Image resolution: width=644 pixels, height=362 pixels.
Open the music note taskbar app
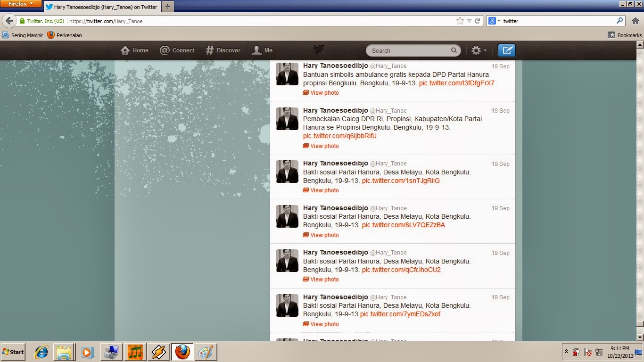pyautogui.click(x=135, y=352)
